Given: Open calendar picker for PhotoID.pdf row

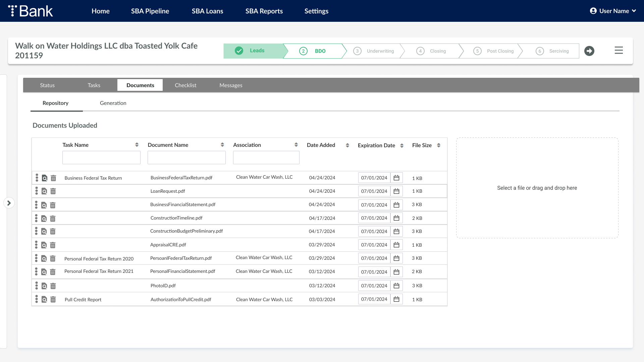Looking at the screenshot, I should pyautogui.click(x=396, y=286).
